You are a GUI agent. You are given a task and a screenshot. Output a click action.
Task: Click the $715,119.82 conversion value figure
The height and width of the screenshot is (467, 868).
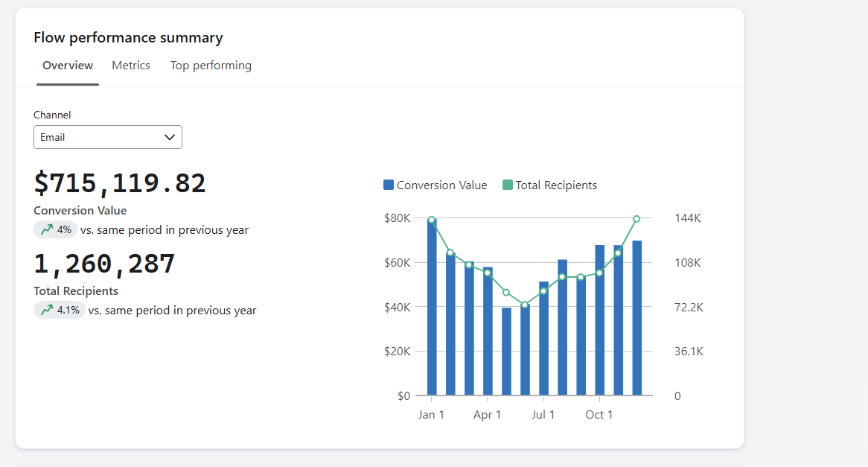coord(119,183)
